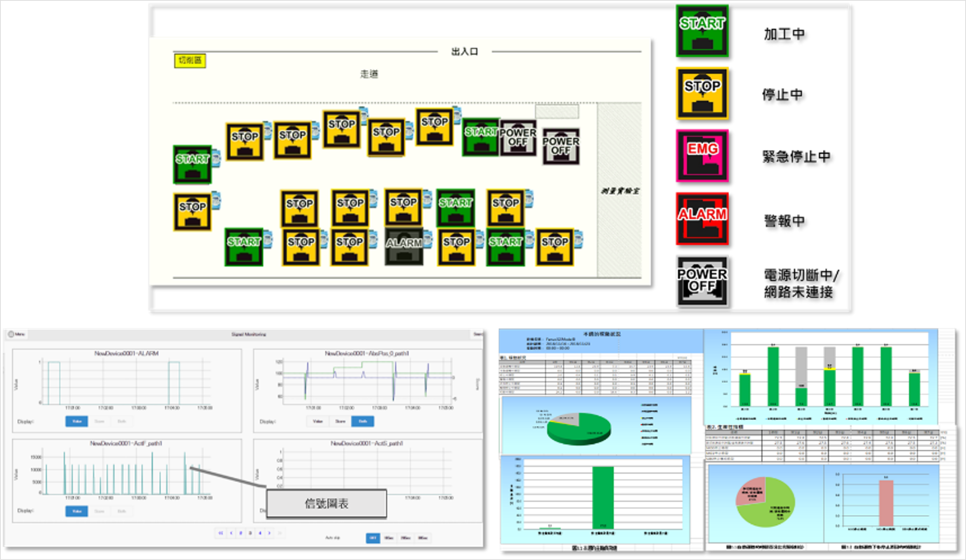Select the leftmost STOP machine under the START machine

pyautogui.click(x=192, y=212)
